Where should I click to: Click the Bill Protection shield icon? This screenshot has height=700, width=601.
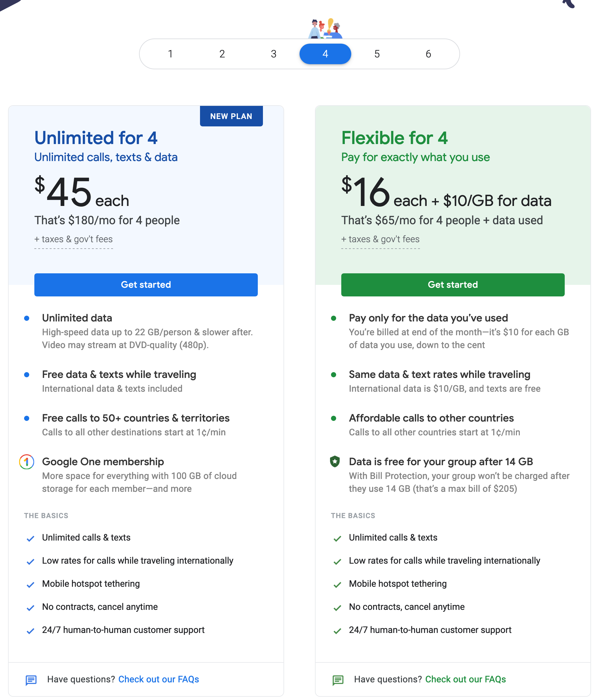[335, 462]
